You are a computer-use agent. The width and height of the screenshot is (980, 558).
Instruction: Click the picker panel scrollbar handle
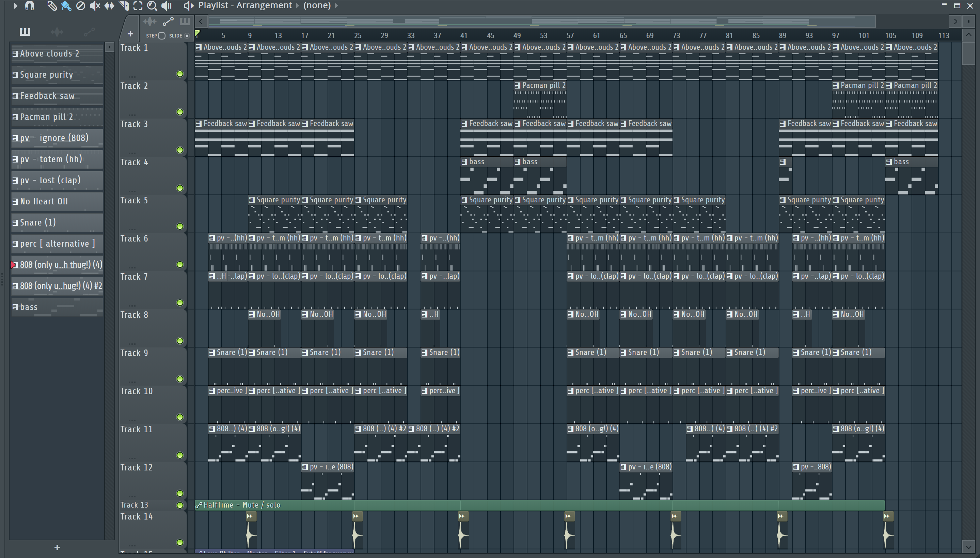tap(110, 47)
